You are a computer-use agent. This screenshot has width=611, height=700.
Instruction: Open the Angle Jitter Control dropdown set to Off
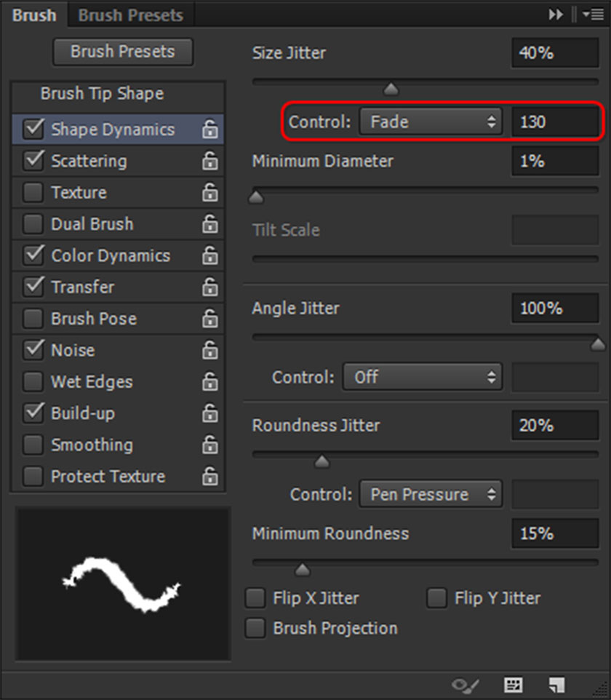point(422,377)
